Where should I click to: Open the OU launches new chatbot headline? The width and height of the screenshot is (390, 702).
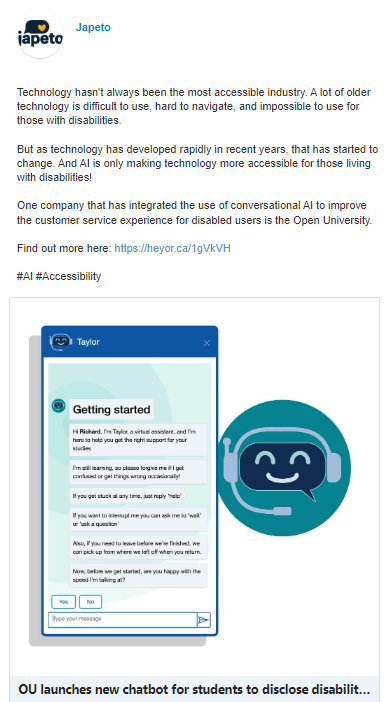tap(194, 689)
